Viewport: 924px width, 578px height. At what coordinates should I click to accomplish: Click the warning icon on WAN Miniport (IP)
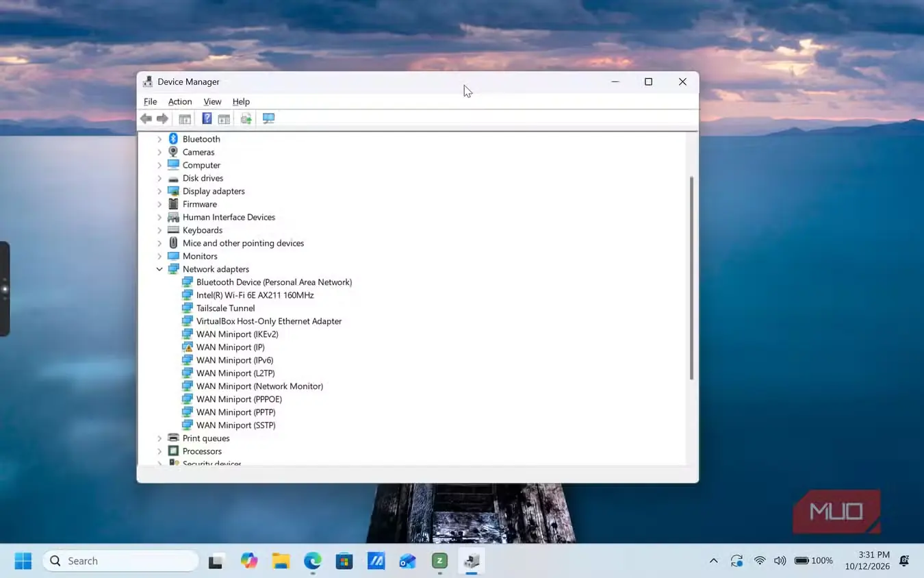(188, 347)
